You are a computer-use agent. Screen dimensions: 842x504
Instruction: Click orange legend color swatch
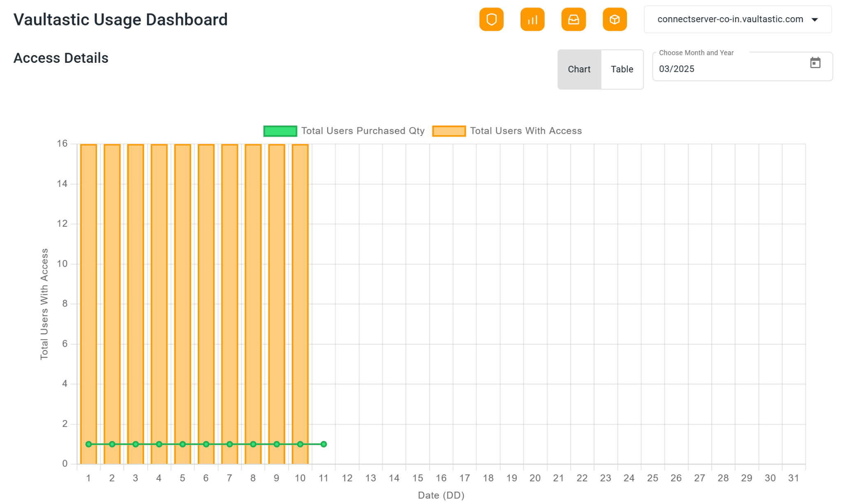tap(449, 131)
